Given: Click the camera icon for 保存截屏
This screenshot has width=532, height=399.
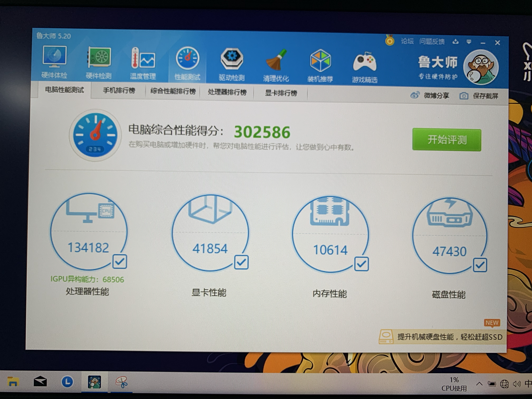Looking at the screenshot, I should [464, 96].
